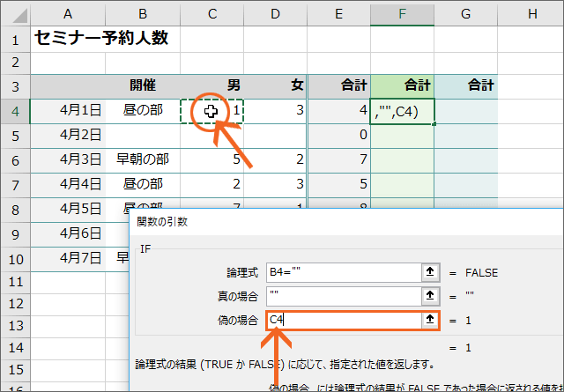Click cell D4 showing 3
564x392 pixels.
click(276, 111)
